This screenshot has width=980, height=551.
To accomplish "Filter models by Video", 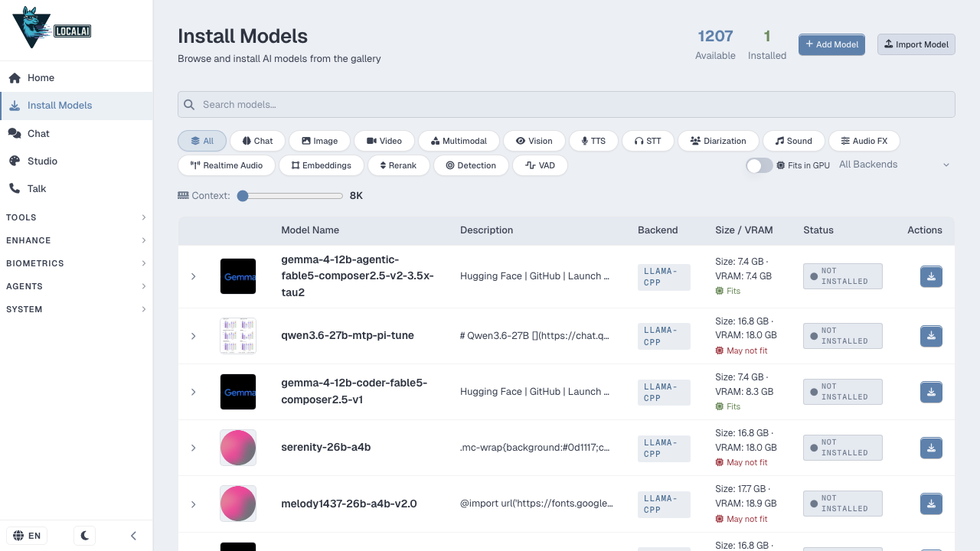I will [x=384, y=141].
